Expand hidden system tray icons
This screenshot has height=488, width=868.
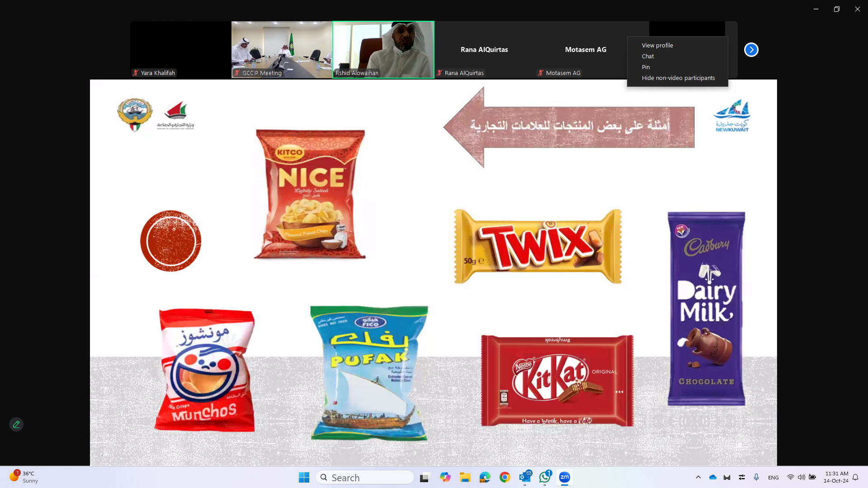[698, 477]
